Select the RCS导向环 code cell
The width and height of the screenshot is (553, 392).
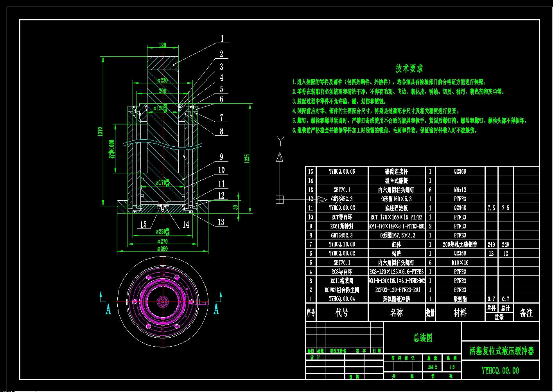[342, 272]
